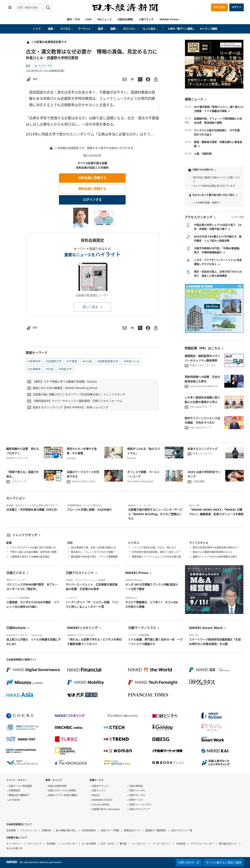The image size is (250, 868).
Task: Expand the 経済 navigation dropdown
Action: click(x=102, y=29)
